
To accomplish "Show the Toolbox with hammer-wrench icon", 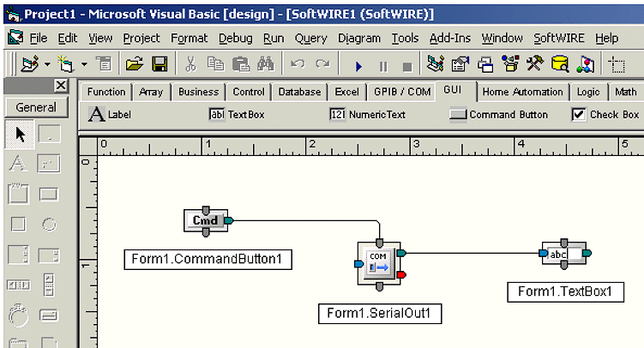I will click(x=535, y=63).
